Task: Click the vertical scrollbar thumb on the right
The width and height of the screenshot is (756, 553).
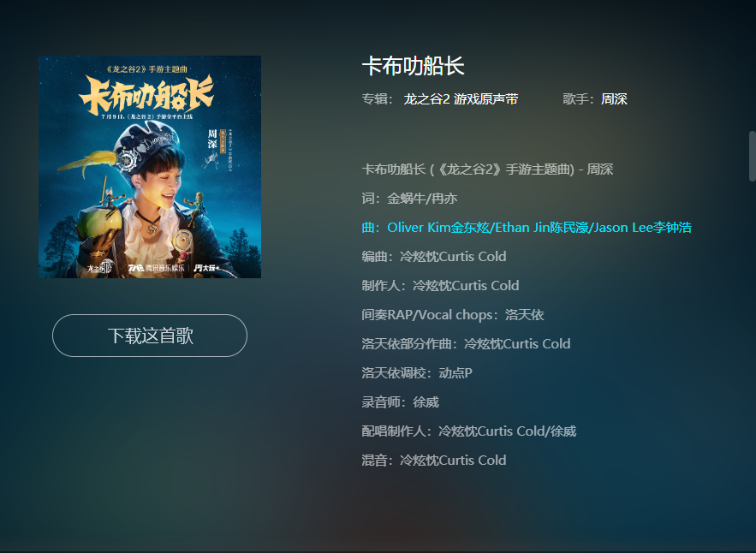Action: click(752, 156)
